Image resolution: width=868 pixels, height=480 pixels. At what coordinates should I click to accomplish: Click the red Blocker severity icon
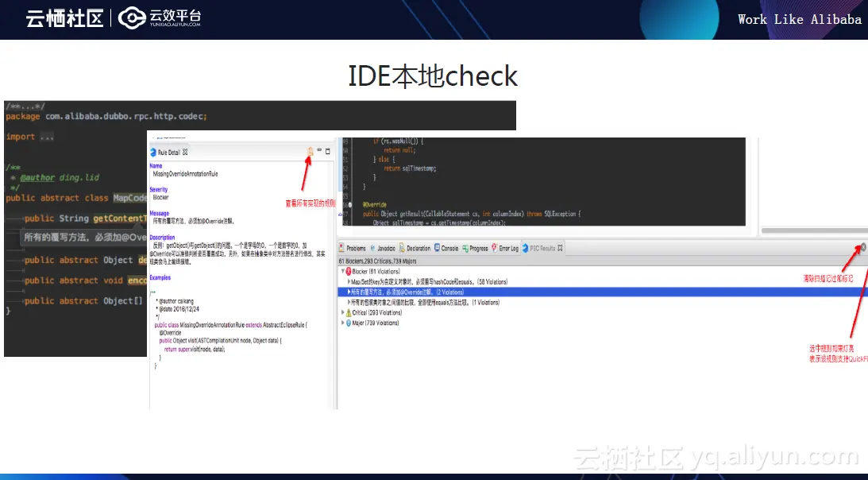tap(349, 271)
